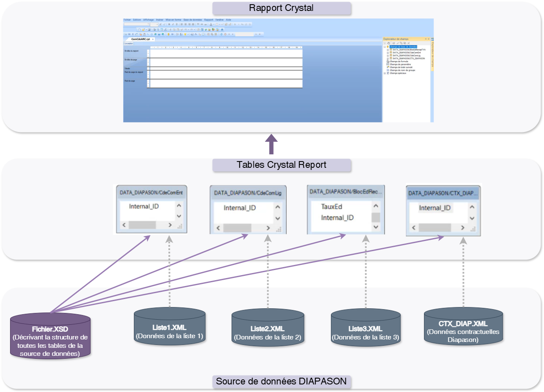Viewport: 544px width, 392px height.
Task: Toggle bold formatting in the formatting toolbar
Action: click(x=169, y=24)
